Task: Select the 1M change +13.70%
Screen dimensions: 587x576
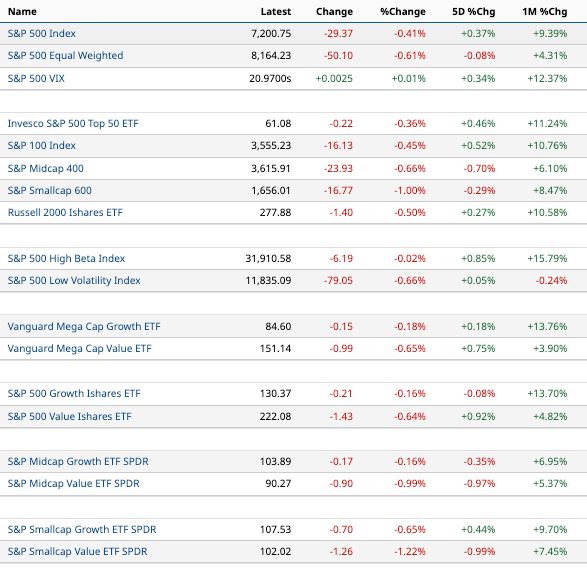Action: [547, 393]
